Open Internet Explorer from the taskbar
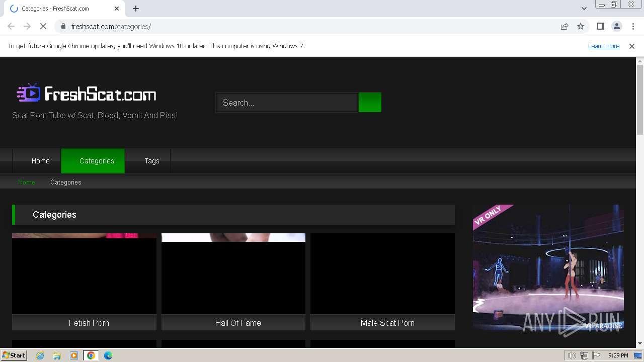 (x=40, y=355)
